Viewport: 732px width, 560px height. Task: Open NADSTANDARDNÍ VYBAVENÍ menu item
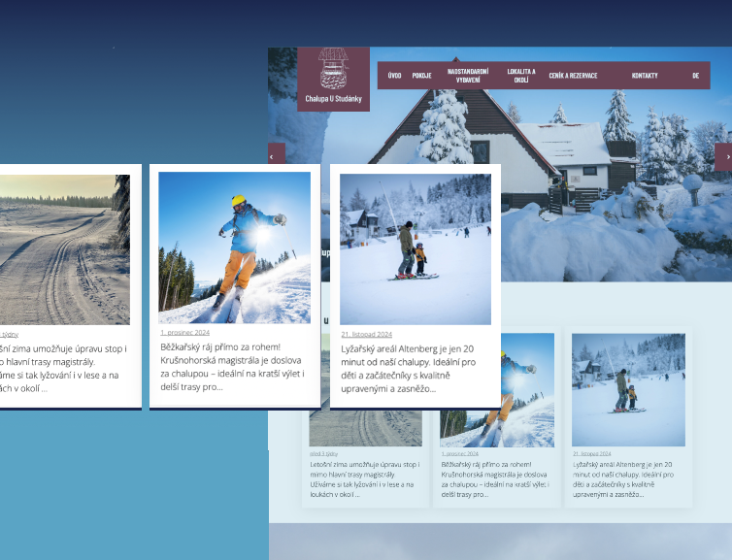tap(468, 75)
